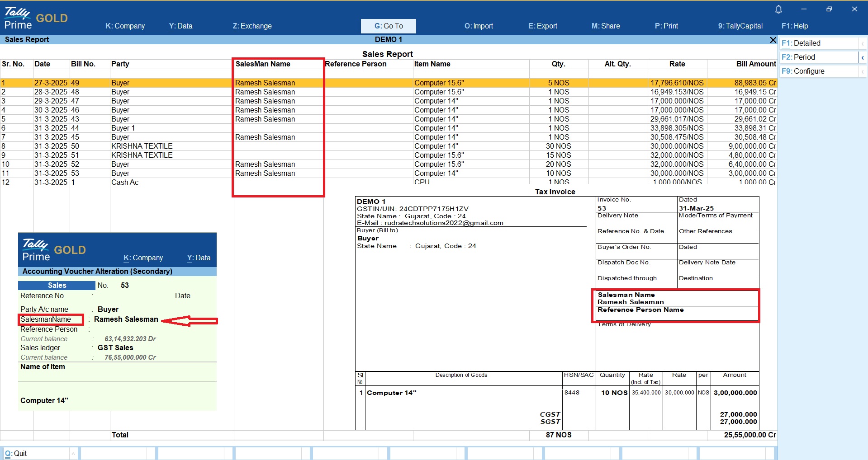Open the Y: Data menu

180,26
